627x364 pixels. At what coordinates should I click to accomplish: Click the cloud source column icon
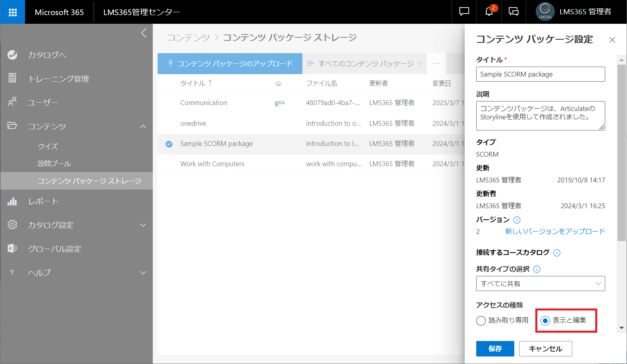coord(279,84)
